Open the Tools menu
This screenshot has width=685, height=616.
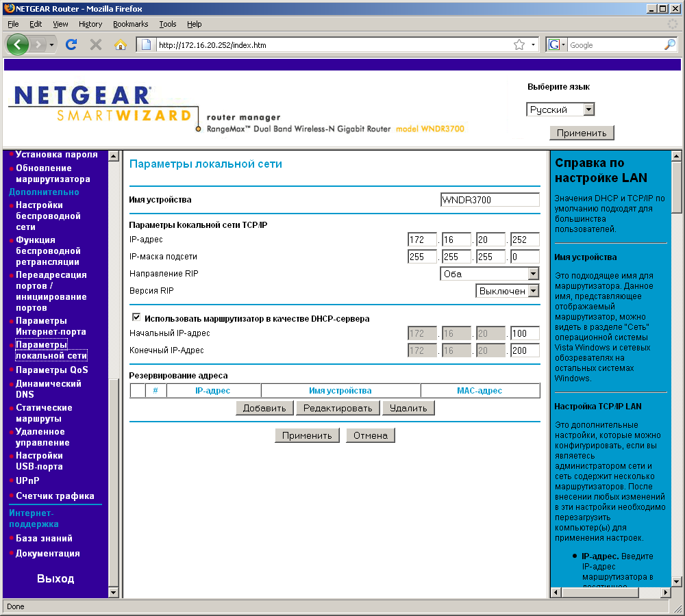coord(167,24)
